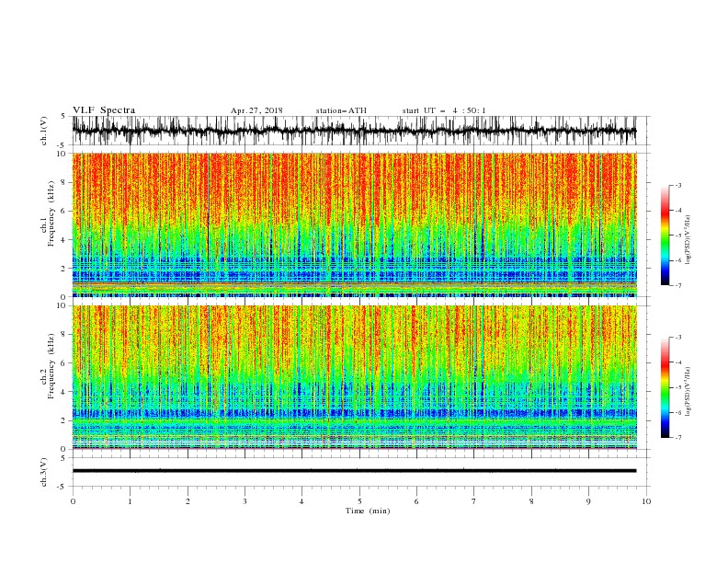This screenshot has width=728, height=563.
Task: Click time axis tick label "5"
Action: pos(359,501)
